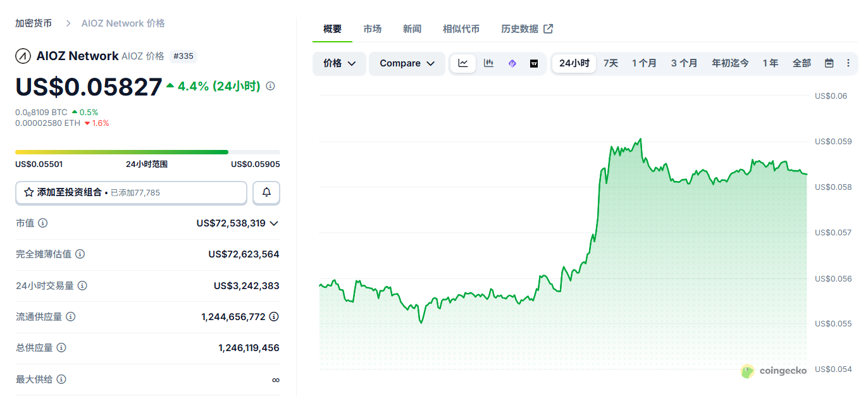This screenshot has width=868, height=396.
Task: Click the info icon next to 总供应量
Action: tap(61, 348)
